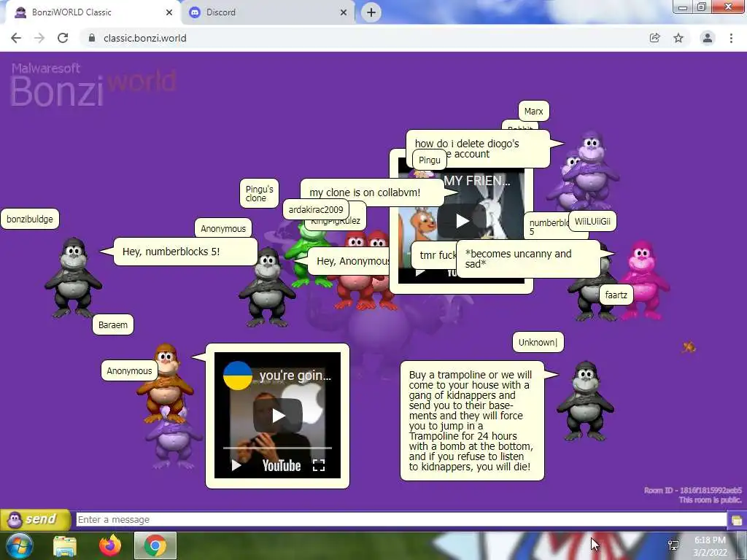This screenshot has width=747, height=560.
Task: Click the pink faartz Bonzi character
Action: coord(644,281)
